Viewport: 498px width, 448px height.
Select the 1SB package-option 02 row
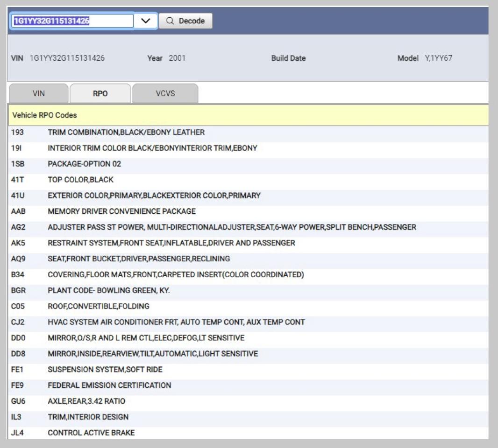84,164
